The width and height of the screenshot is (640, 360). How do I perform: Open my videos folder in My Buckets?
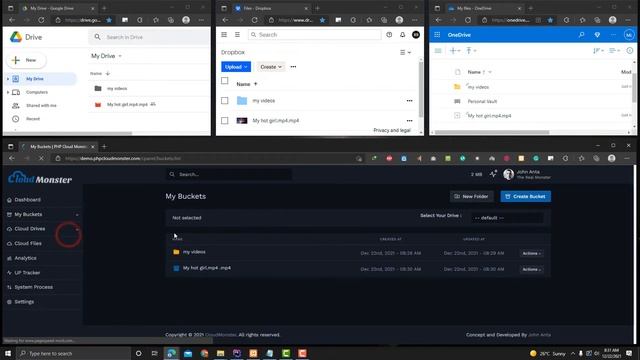[x=194, y=252]
